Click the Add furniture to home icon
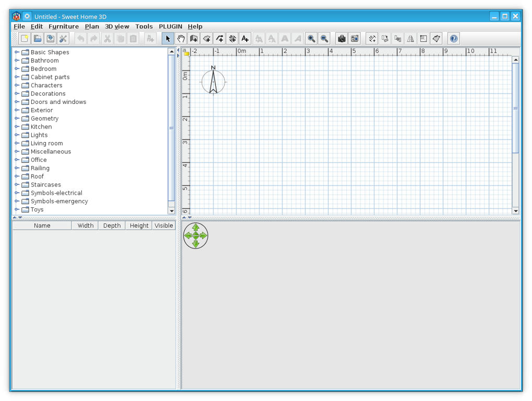Screen dimensions: 532x401 (x=150, y=39)
